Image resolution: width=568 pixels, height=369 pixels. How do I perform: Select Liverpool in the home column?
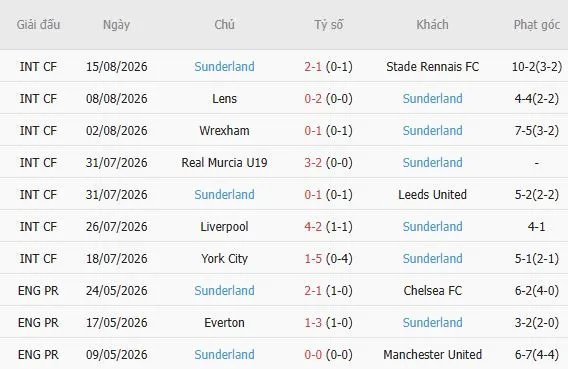coord(224,227)
